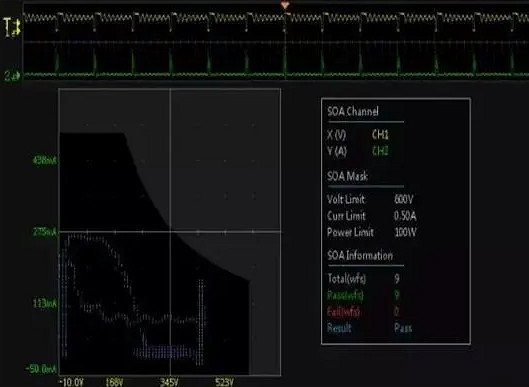Edit the Volt Limit 600V value
The height and width of the screenshot is (387, 529).
pos(403,199)
